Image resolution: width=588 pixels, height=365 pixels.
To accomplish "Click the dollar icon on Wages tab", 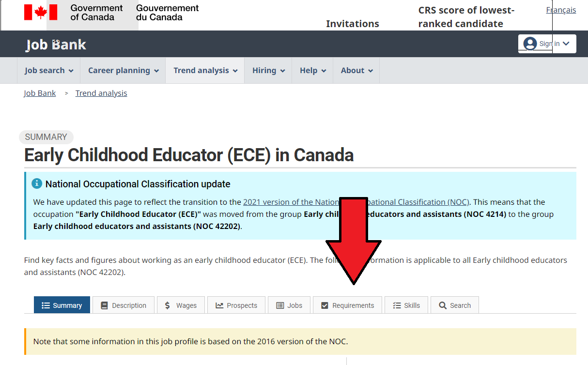I will coord(168,305).
